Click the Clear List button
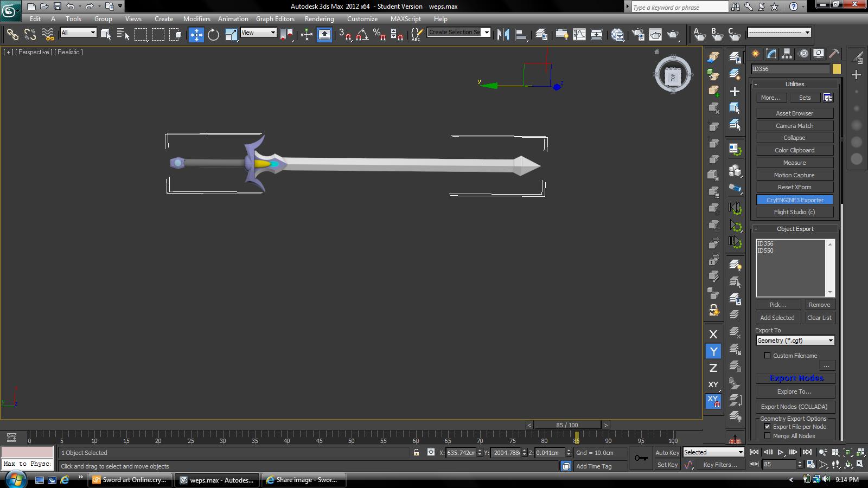 pos(819,318)
